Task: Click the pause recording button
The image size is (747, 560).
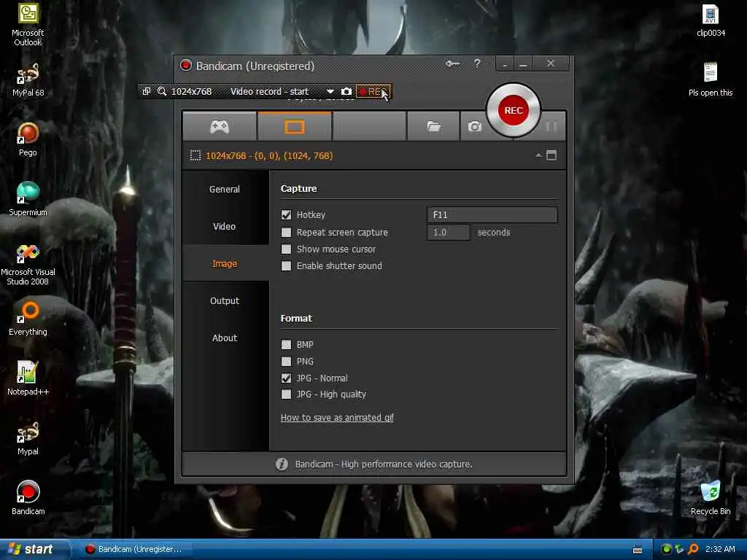Action: click(x=551, y=126)
